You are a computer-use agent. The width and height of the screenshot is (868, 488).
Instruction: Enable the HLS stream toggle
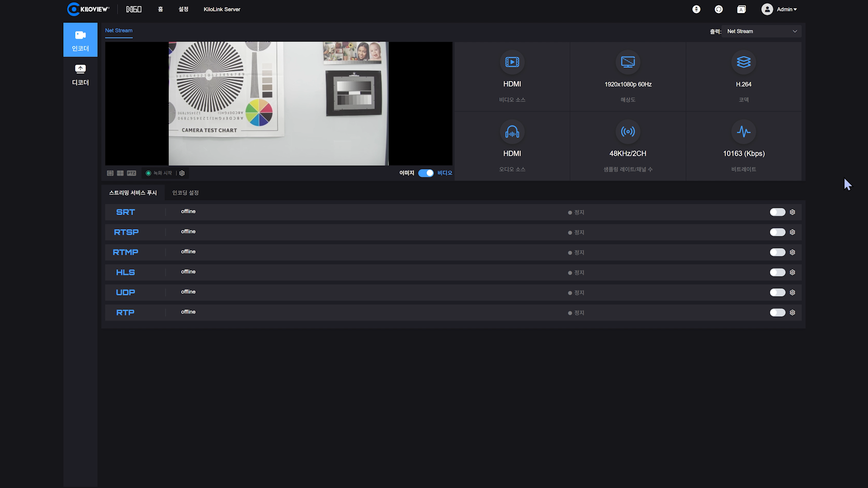click(777, 272)
